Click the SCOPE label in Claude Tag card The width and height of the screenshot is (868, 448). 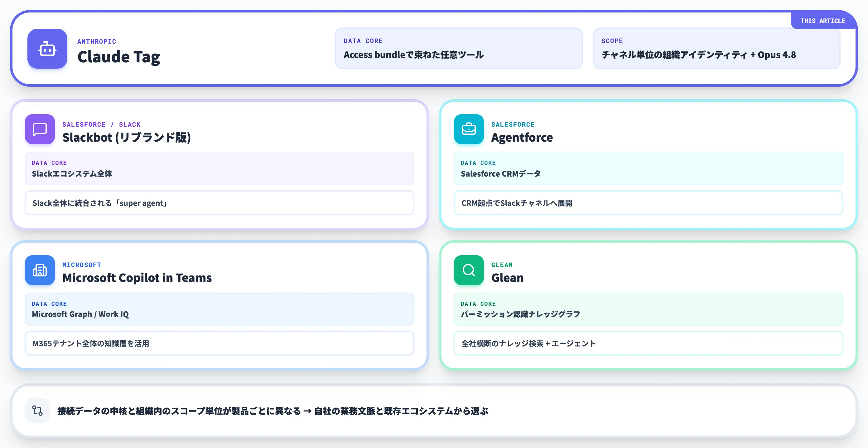coord(612,41)
